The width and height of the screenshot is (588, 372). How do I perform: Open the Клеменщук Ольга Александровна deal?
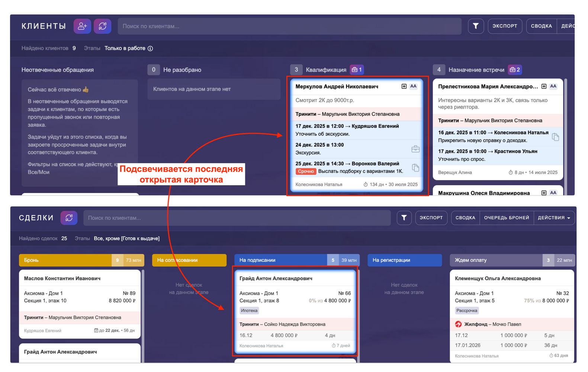498,278
